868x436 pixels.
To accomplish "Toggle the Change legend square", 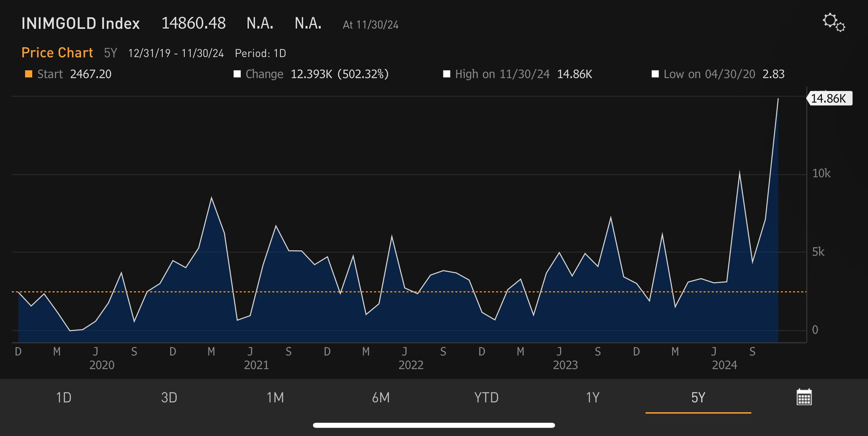I will 237,74.
